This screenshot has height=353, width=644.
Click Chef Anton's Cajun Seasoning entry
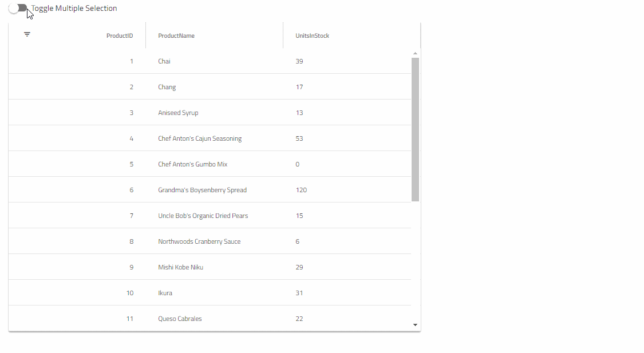point(199,138)
